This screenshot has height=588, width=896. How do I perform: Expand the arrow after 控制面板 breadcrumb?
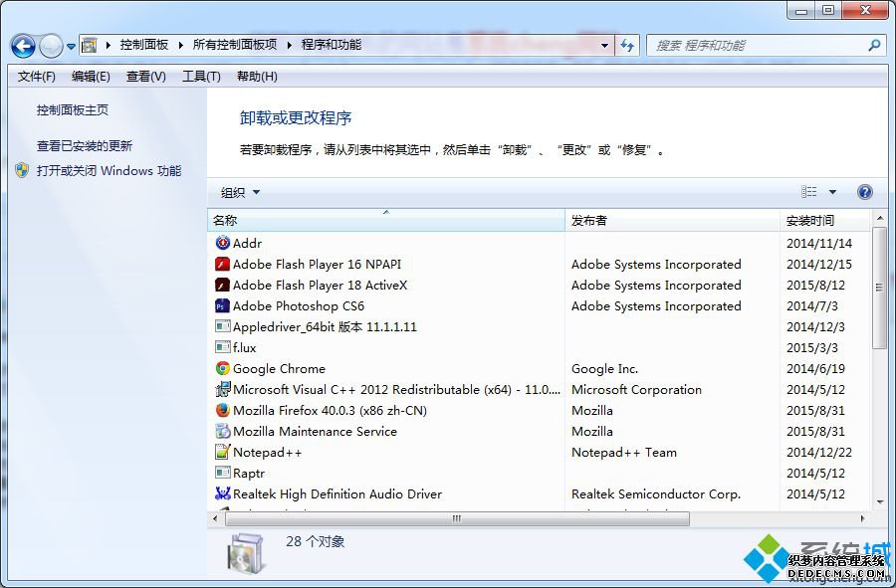[180, 45]
